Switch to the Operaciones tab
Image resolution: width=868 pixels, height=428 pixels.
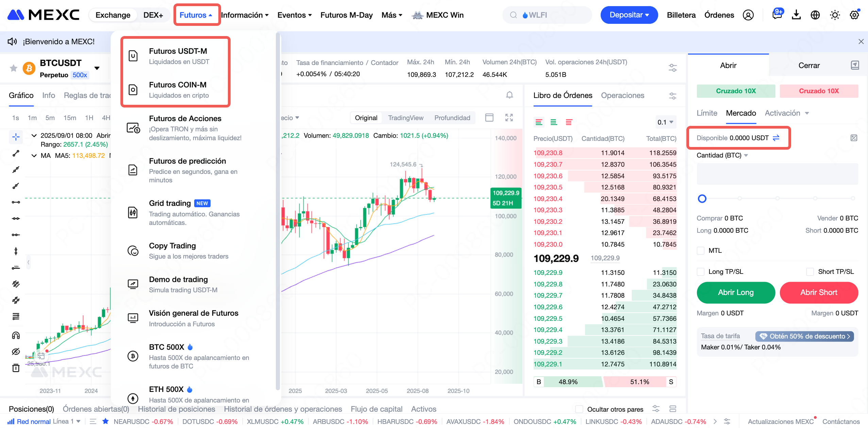pos(622,96)
